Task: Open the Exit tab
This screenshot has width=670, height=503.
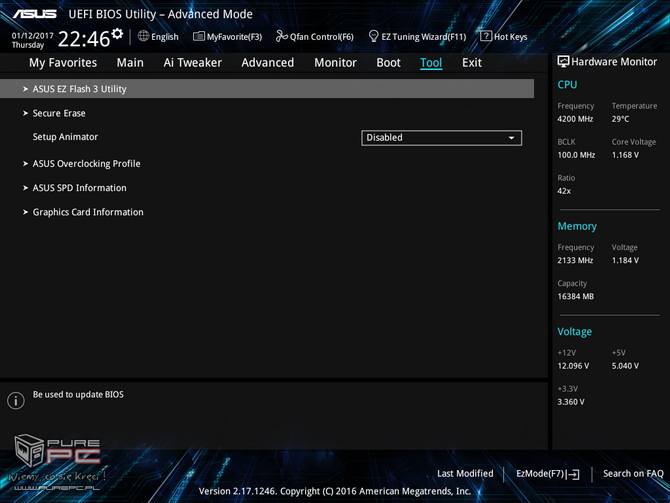Action: [472, 63]
